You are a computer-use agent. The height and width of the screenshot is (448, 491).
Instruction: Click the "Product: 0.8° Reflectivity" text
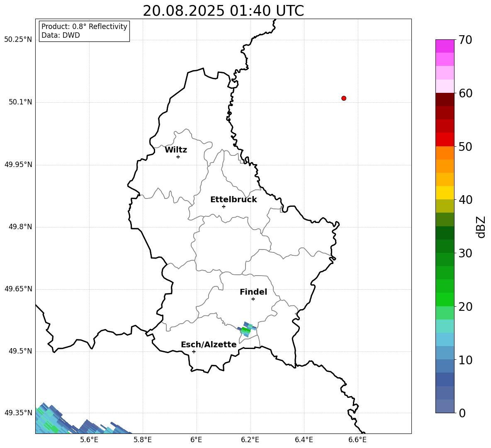click(84, 27)
